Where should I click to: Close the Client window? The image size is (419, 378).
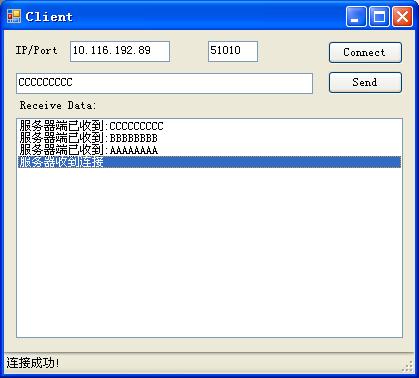click(402, 16)
